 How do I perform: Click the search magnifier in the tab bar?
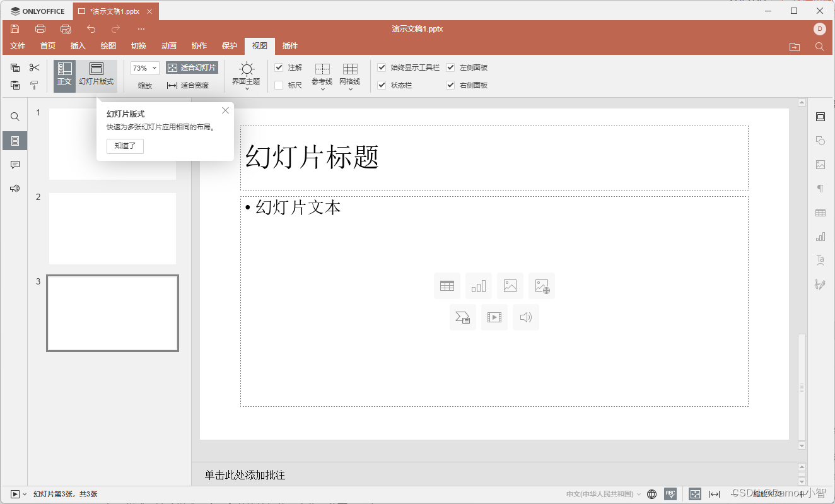[x=819, y=47]
